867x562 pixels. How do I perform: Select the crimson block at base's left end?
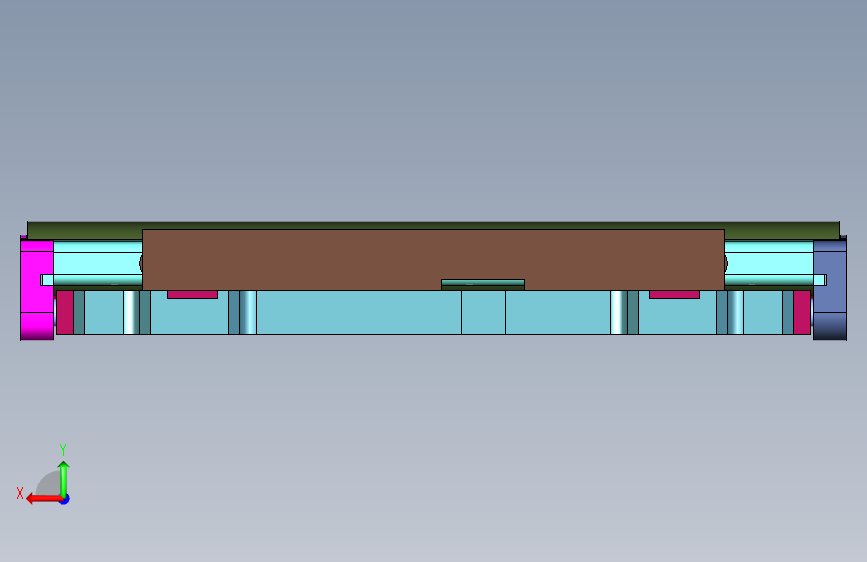65,313
